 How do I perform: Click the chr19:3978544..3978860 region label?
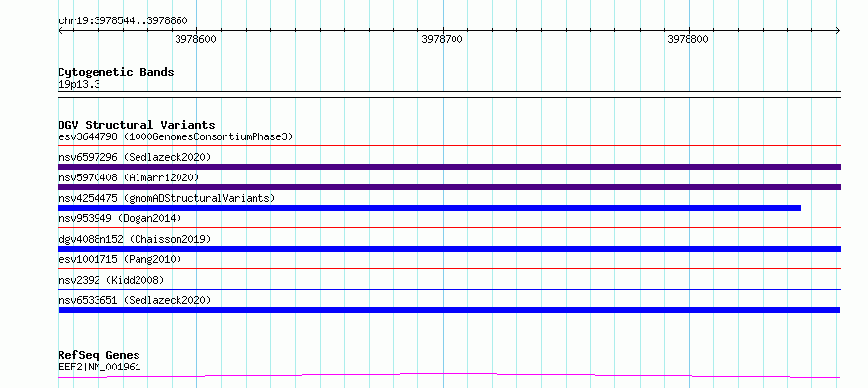point(123,20)
